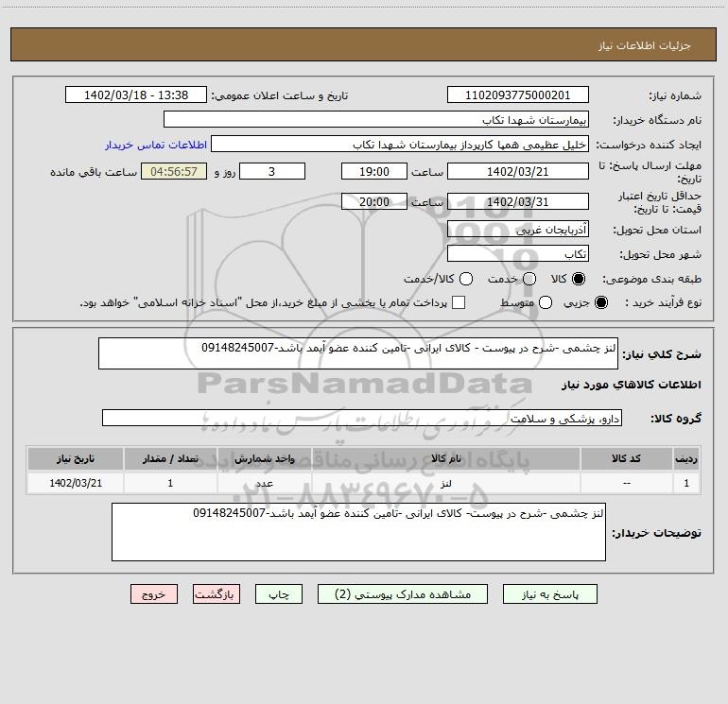This screenshot has height=704, width=728.
Task: Click the announcement date field 1402/03/18 - 13:38
Action: (136, 95)
